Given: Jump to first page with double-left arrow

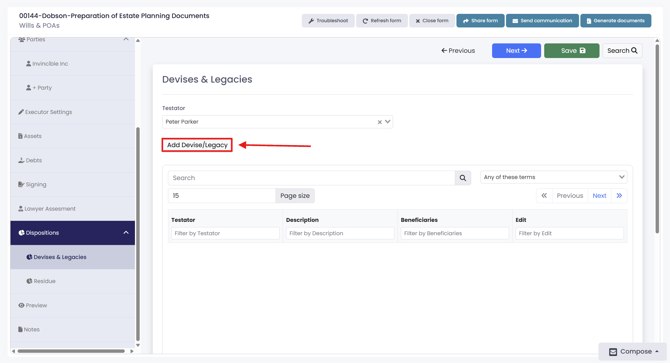Looking at the screenshot, I should point(544,196).
